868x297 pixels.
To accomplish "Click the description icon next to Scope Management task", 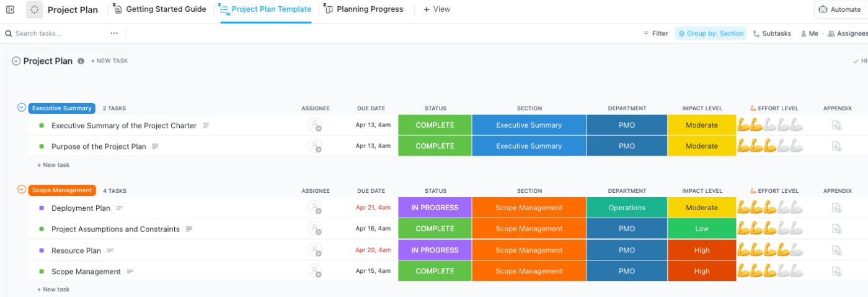I will pos(130,272).
